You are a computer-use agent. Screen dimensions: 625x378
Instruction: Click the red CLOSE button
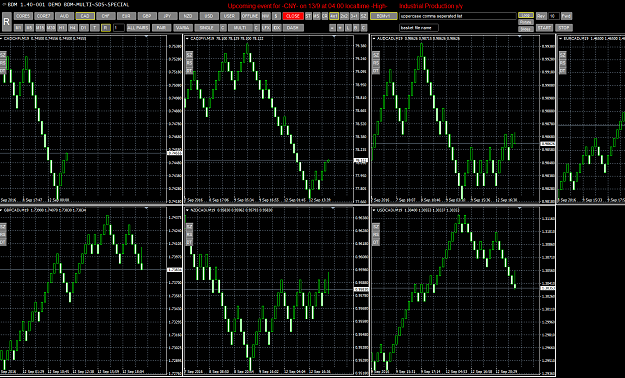293,16
